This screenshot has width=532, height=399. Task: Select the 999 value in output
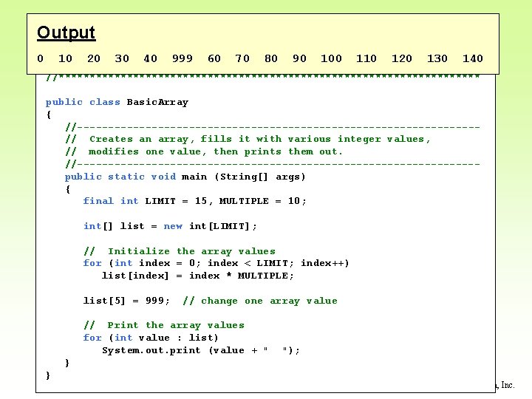pos(183,58)
